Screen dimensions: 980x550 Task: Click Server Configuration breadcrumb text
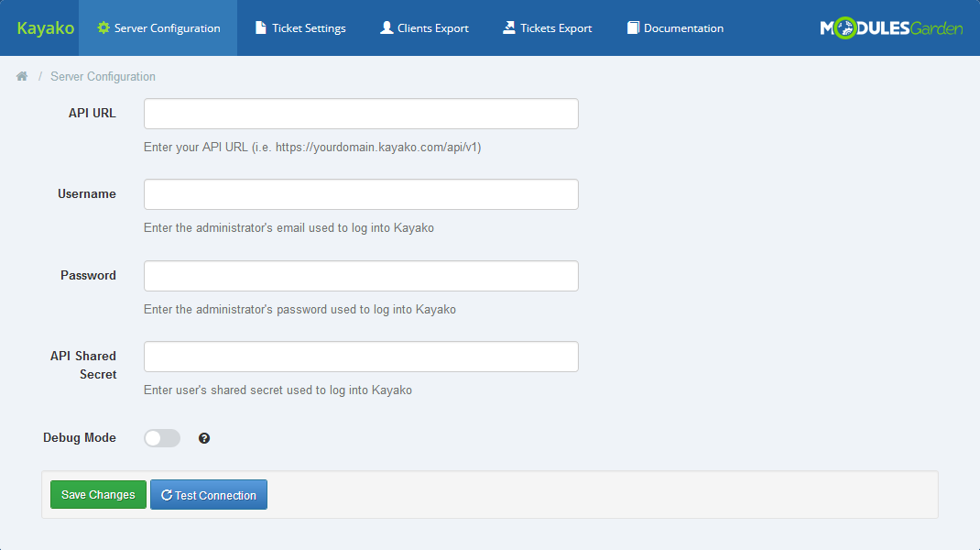click(x=103, y=76)
